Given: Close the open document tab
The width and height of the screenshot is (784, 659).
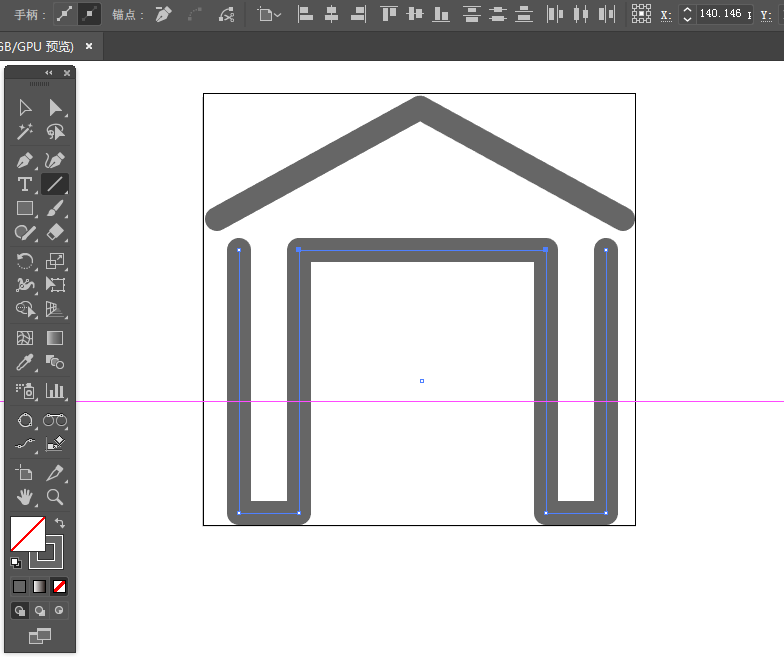Looking at the screenshot, I should (x=89, y=47).
